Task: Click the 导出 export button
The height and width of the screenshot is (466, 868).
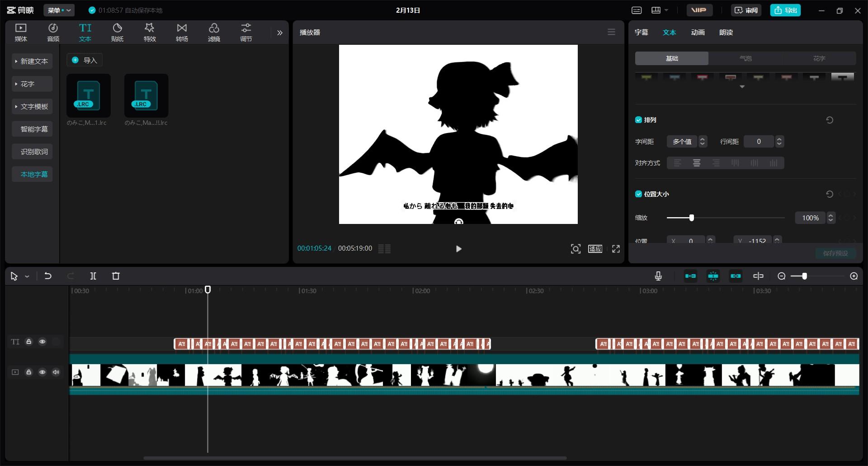Action: click(x=785, y=10)
